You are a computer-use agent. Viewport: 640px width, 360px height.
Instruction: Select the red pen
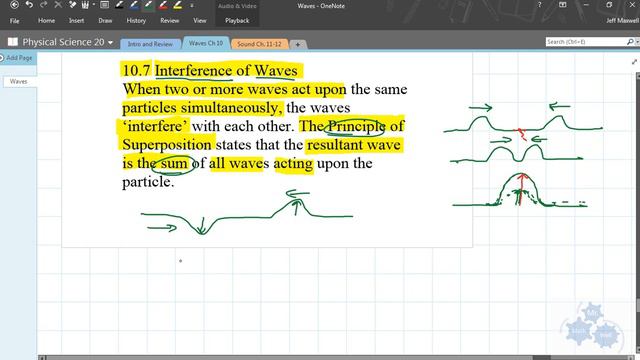tap(163, 5)
